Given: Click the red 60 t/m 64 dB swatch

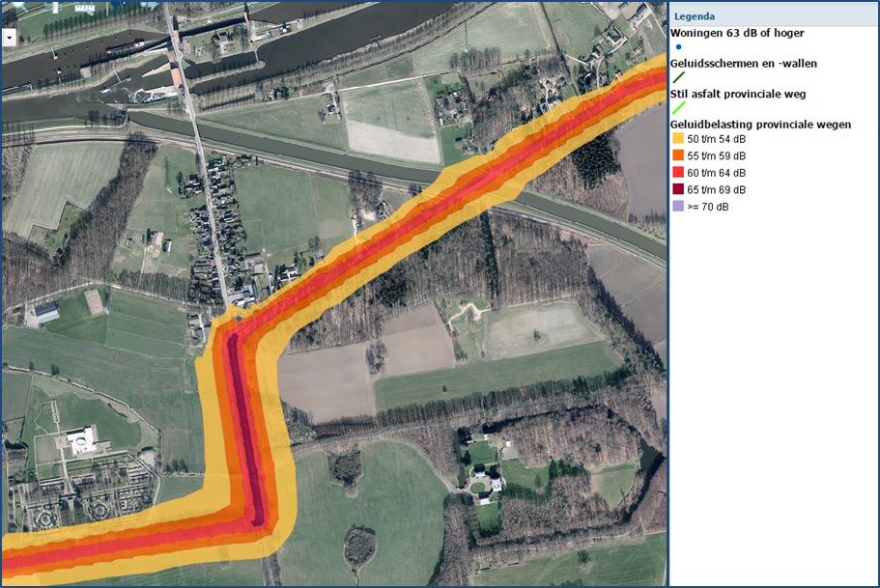Looking at the screenshot, I should 678,172.
